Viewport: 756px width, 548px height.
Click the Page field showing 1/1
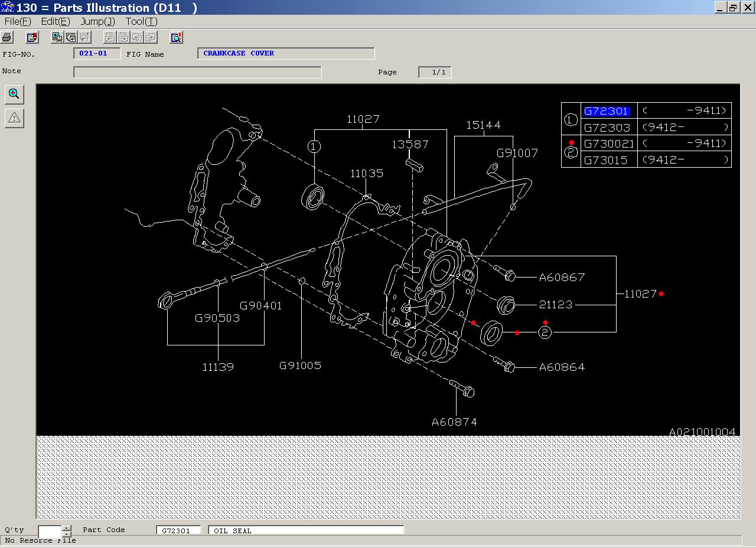point(435,72)
